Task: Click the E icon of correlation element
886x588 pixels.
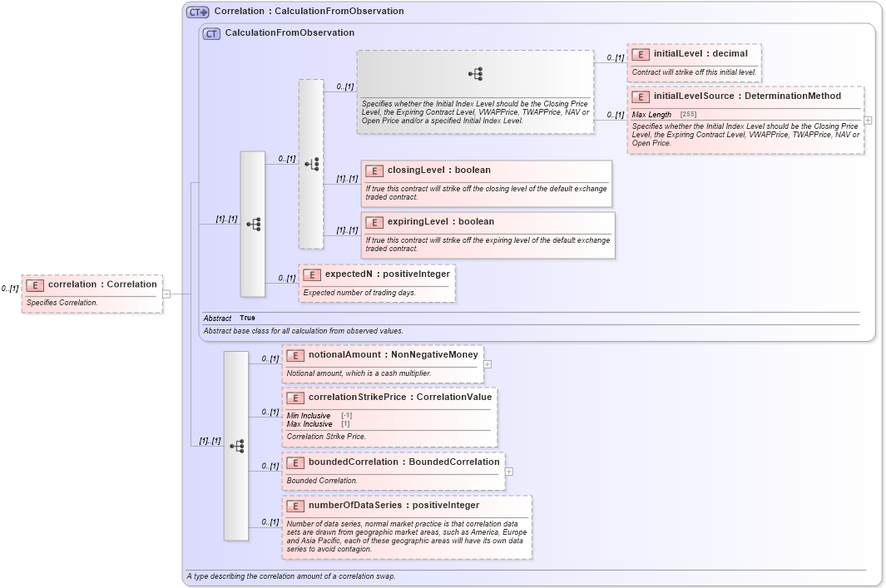Action: (34, 285)
